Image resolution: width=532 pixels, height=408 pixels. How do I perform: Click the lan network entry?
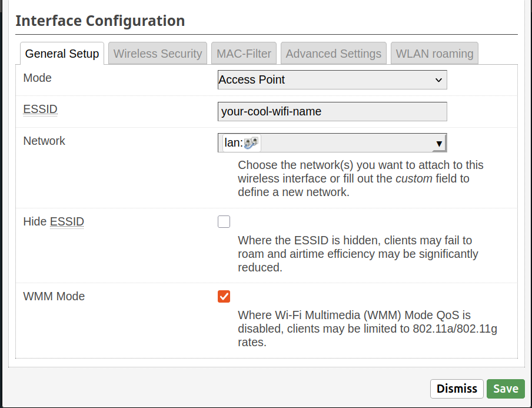pos(239,142)
